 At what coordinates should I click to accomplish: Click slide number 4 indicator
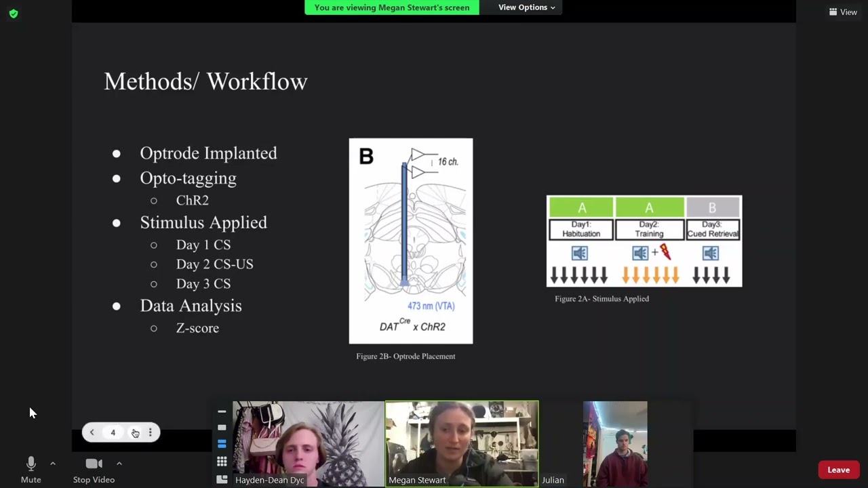point(113,432)
